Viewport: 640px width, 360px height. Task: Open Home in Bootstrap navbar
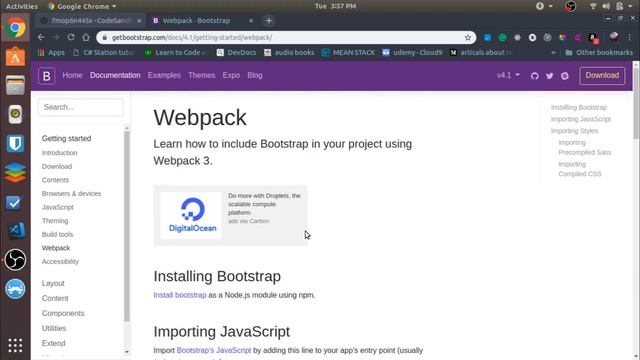click(x=72, y=75)
